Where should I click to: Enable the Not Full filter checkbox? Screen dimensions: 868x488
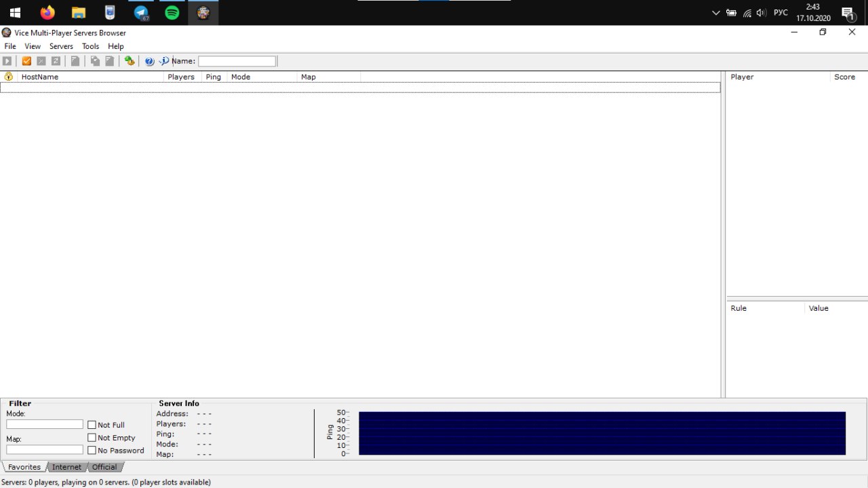pyautogui.click(x=92, y=425)
